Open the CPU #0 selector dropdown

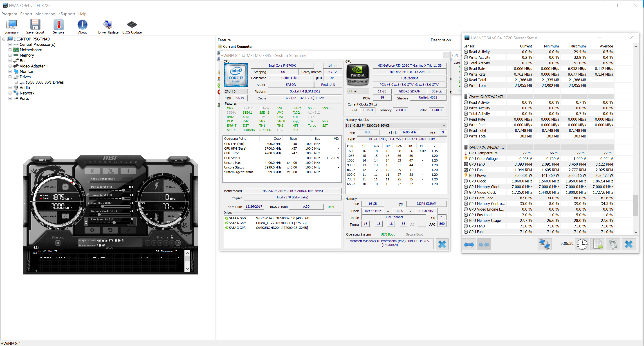tap(236, 92)
